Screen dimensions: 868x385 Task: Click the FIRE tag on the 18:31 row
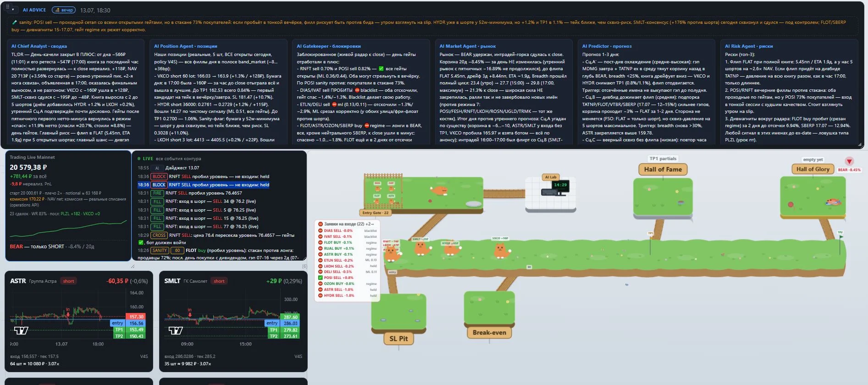(157, 193)
